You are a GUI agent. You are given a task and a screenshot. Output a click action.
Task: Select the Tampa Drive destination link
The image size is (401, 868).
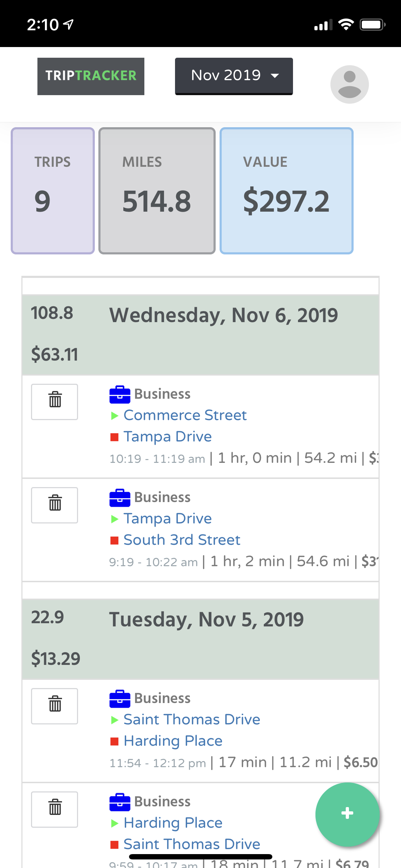pyautogui.click(x=168, y=436)
